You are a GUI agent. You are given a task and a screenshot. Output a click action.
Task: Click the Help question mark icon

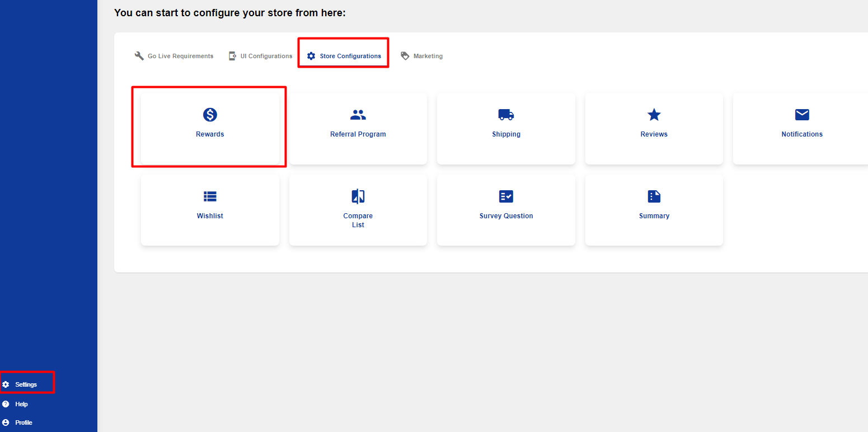tap(6, 403)
